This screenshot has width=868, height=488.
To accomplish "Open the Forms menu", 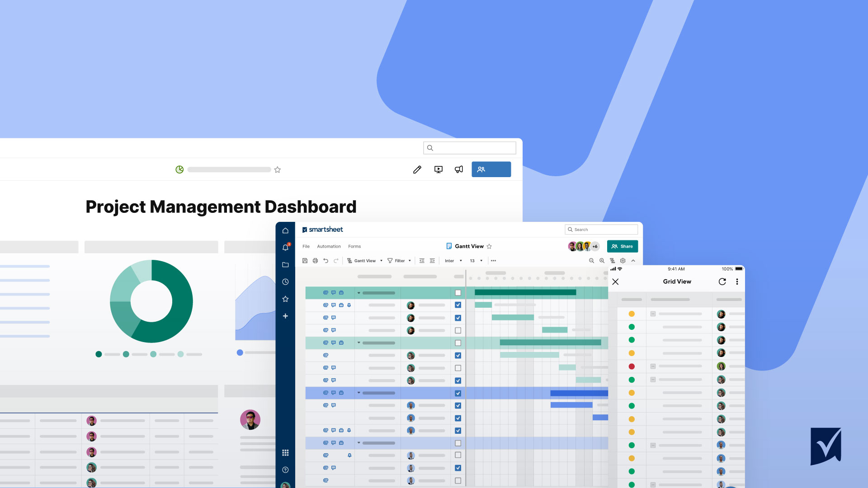I will (354, 246).
